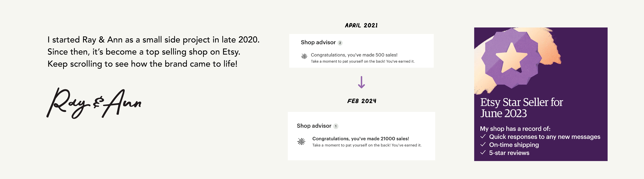Select the FEB 2024 date label

coord(362,101)
